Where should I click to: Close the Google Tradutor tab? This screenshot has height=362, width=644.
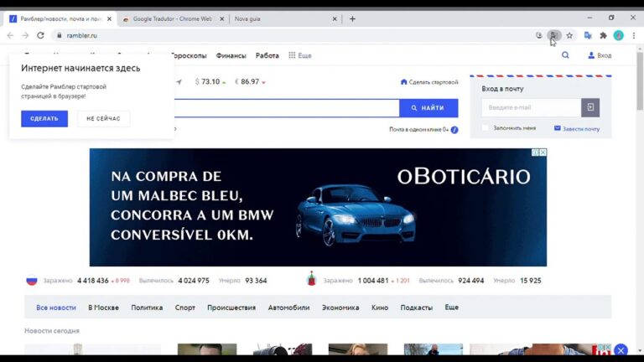click(x=221, y=19)
